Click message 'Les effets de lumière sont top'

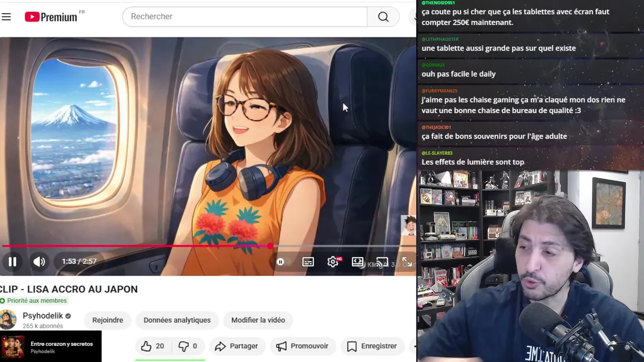473,162
